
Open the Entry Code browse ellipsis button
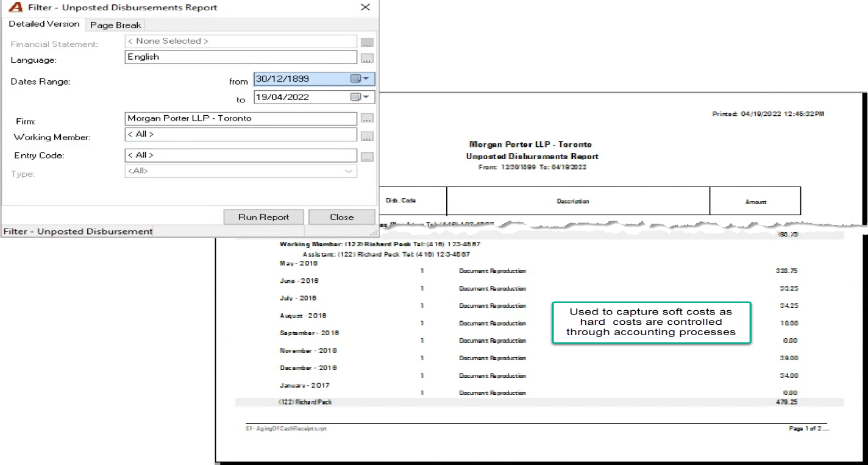click(x=366, y=157)
